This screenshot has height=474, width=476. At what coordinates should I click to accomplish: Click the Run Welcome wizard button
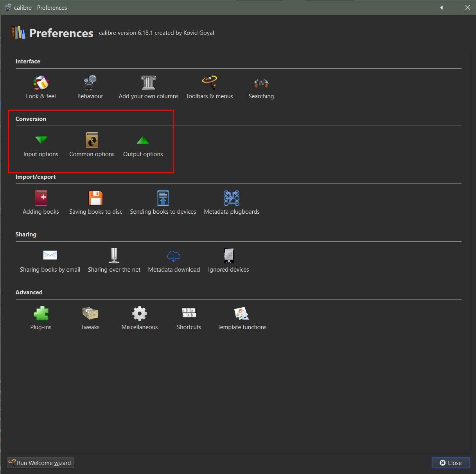click(x=40, y=463)
